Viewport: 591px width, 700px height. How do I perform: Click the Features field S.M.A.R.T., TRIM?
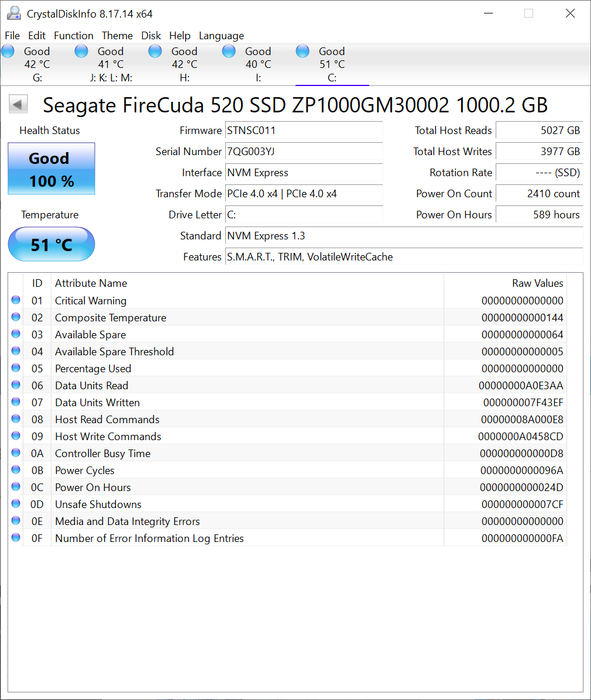click(x=404, y=257)
